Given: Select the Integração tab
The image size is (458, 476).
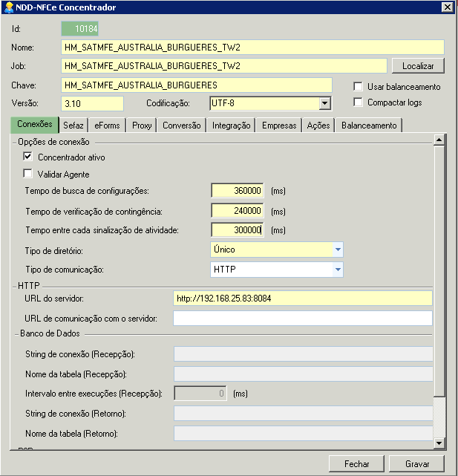Looking at the screenshot, I should (231, 125).
